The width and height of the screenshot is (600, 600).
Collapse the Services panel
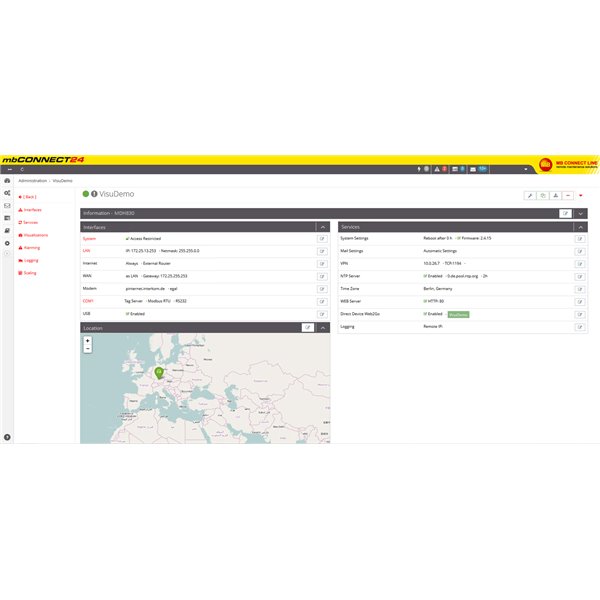pyautogui.click(x=580, y=228)
